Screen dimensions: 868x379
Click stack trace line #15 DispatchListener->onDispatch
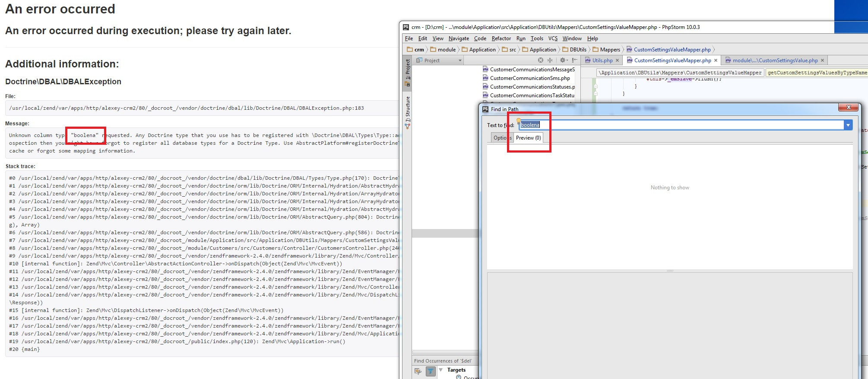point(146,310)
